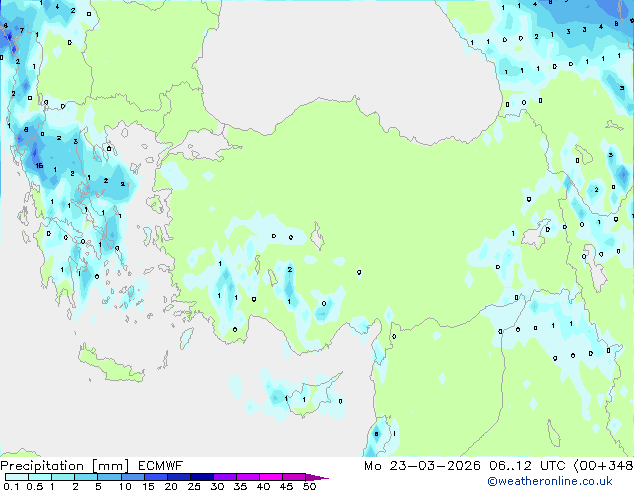634x490 pixels.
Task: Click the '35' legend scale label
Action: click(240, 486)
